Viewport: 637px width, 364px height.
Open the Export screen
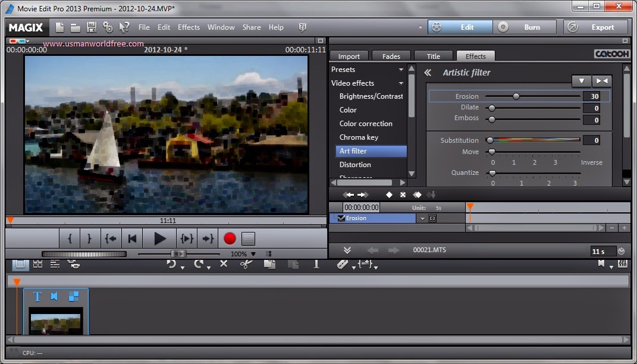coord(595,27)
